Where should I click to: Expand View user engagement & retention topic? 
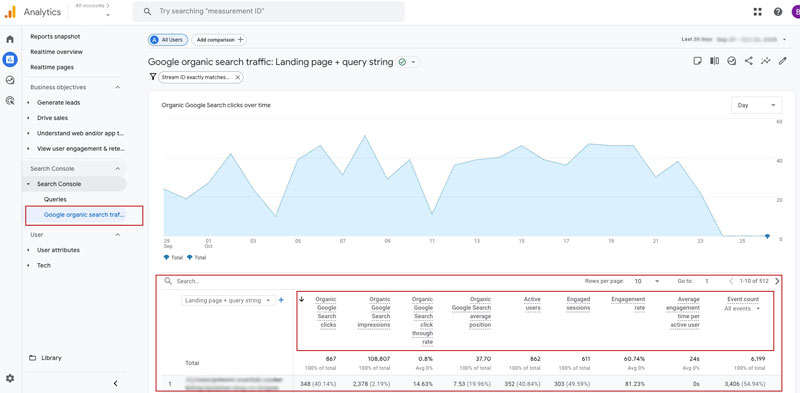28,149
